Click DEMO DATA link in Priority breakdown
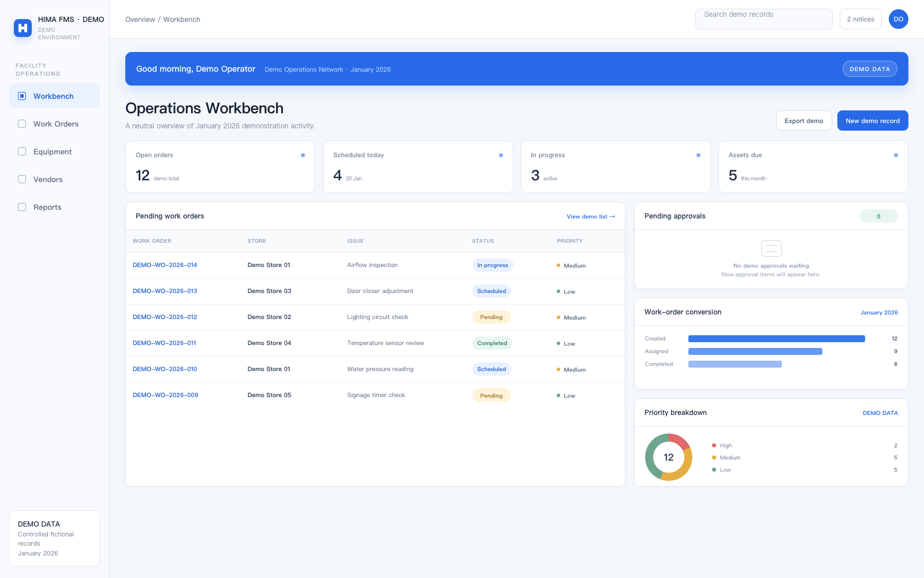The width and height of the screenshot is (924, 578). coord(880,413)
